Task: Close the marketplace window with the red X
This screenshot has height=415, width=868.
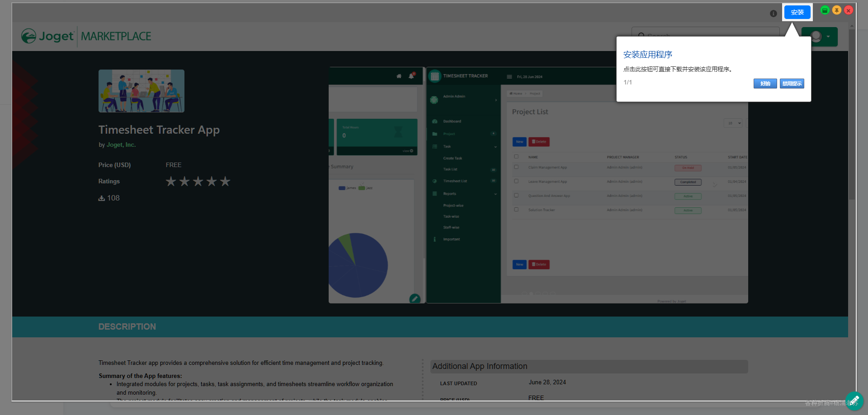Action: [x=849, y=10]
